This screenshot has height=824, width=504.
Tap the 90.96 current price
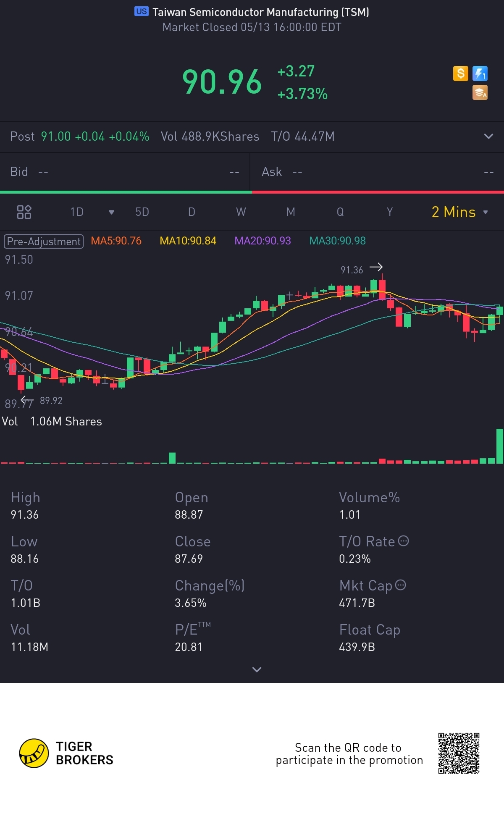(x=222, y=82)
